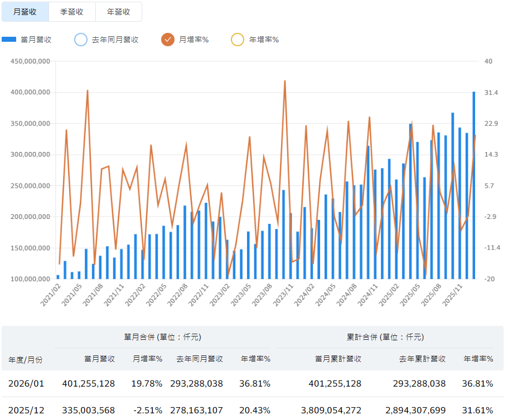Click the tallest orange peak near 2023/11

pos(286,81)
